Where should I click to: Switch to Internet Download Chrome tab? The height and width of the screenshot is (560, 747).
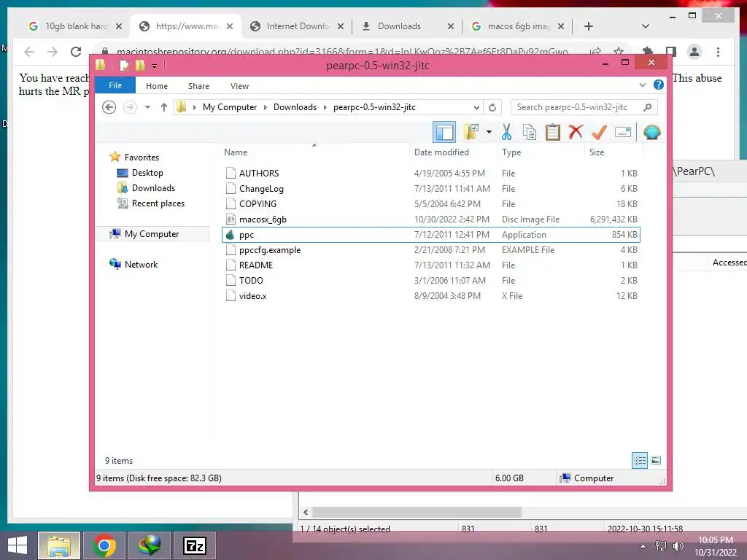point(298,26)
